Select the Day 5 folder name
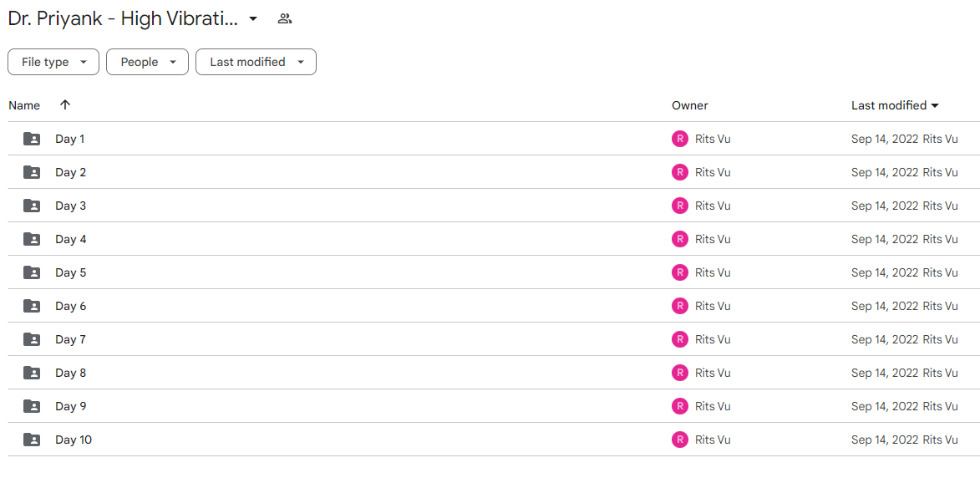 [71, 272]
